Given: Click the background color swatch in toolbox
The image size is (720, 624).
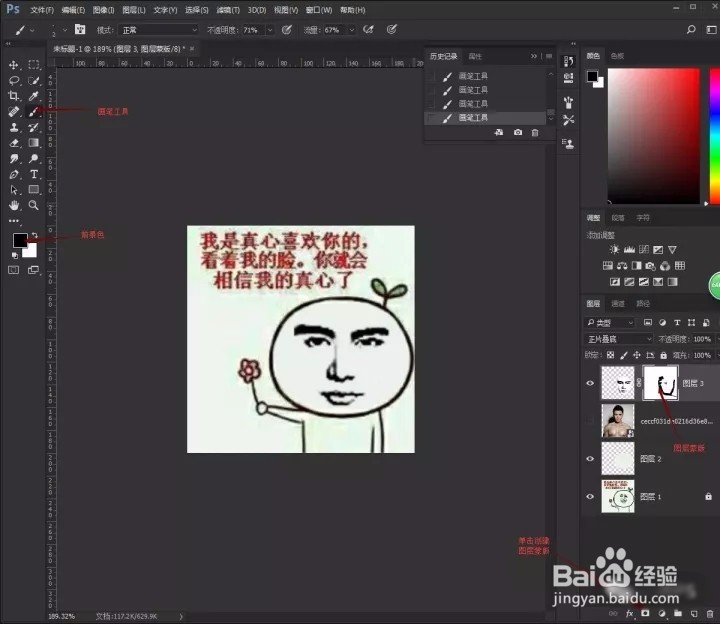Looking at the screenshot, I should tap(31, 251).
